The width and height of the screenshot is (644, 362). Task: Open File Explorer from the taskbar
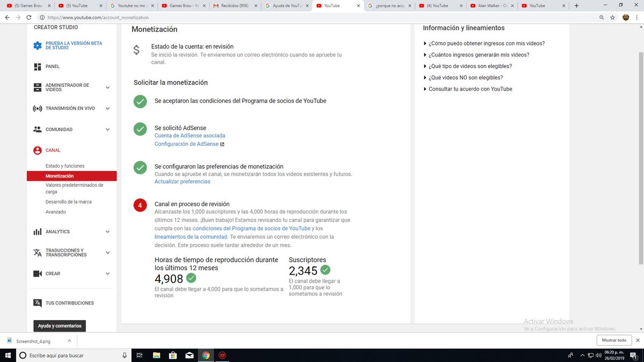(156, 355)
